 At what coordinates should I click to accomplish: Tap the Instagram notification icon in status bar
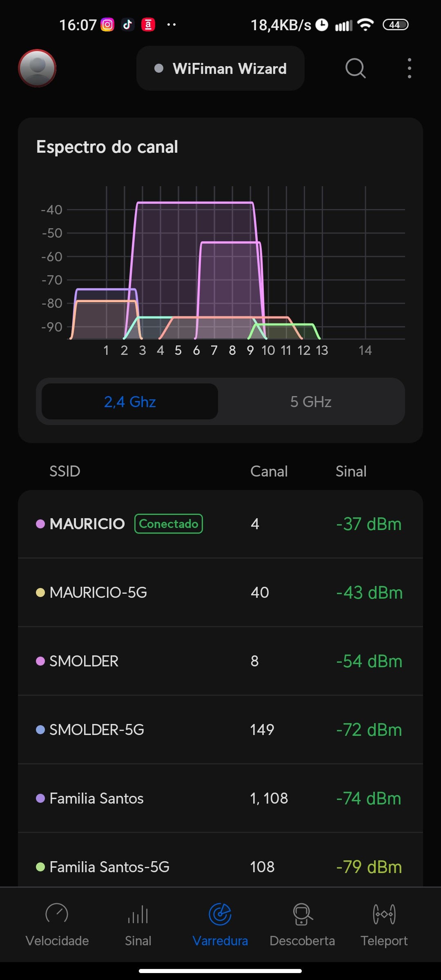107,25
